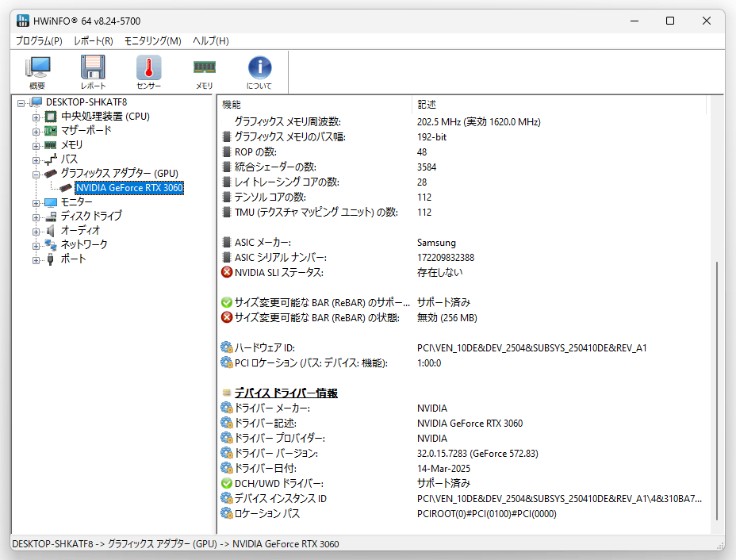
Task: Click the ディスク ドライブ icon in tree
Action: coord(51,217)
